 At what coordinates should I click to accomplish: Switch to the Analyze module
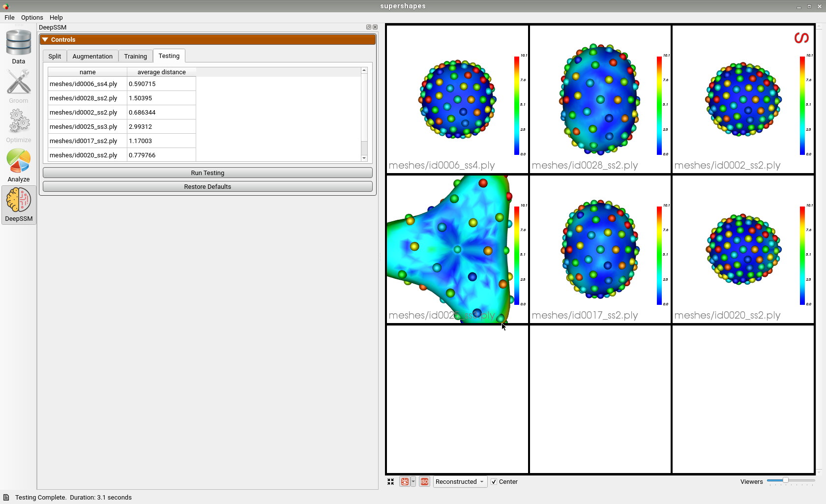19,165
